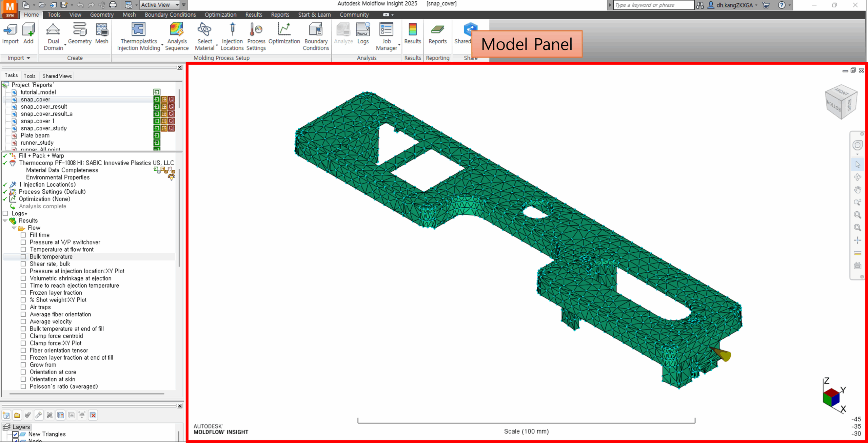
Task: Check Frozen layer fraction result
Action: point(23,293)
